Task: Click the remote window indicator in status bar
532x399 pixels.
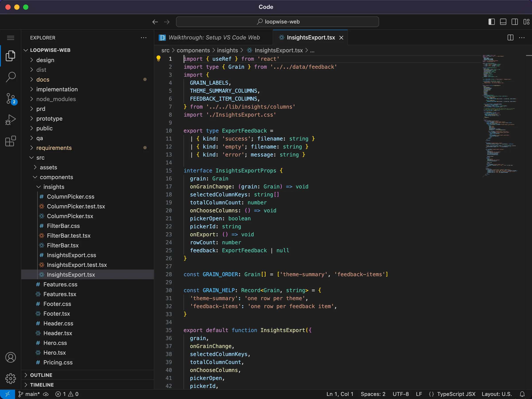Action: click(x=8, y=394)
